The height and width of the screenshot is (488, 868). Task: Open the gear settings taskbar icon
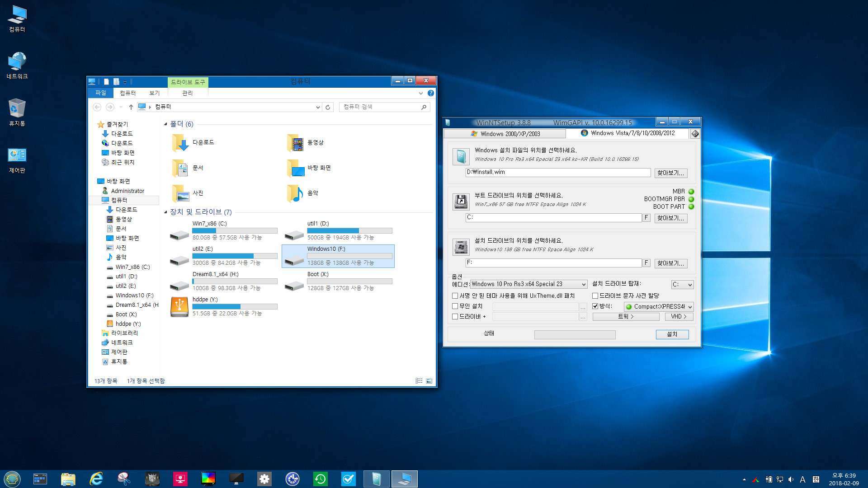click(264, 479)
